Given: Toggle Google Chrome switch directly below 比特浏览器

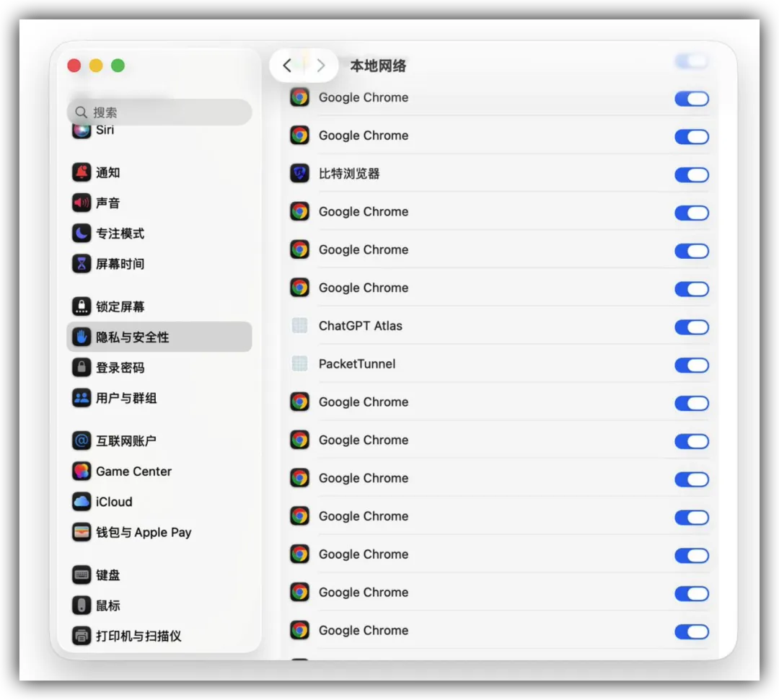Looking at the screenshot, I should coord(692,213).
